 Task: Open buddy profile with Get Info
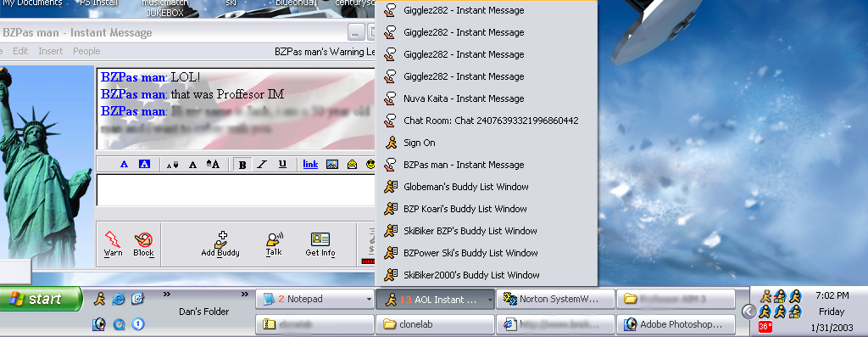[x=320, y=244]
